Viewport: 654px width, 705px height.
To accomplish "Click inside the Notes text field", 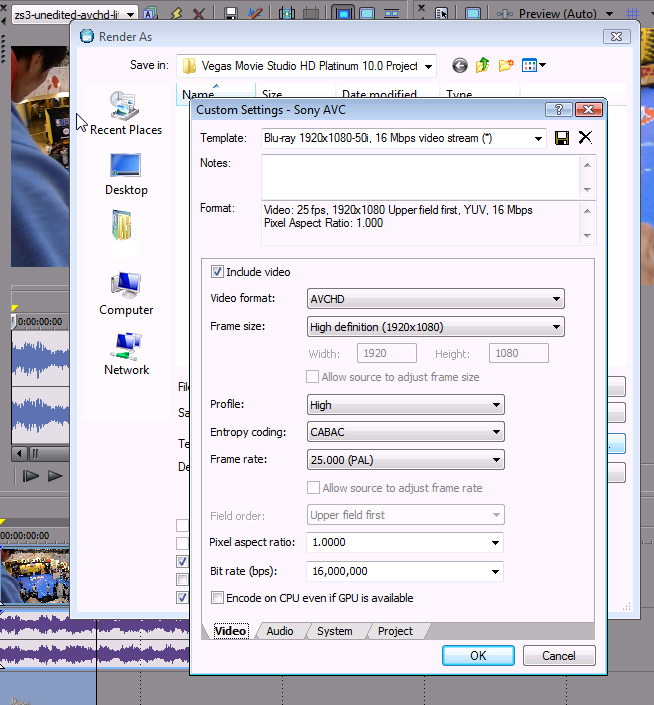I will [420, 177].
